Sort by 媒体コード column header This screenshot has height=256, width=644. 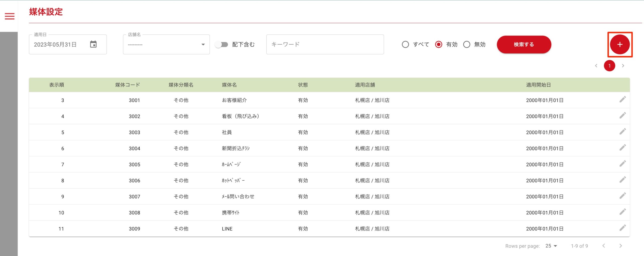point(128,85)
